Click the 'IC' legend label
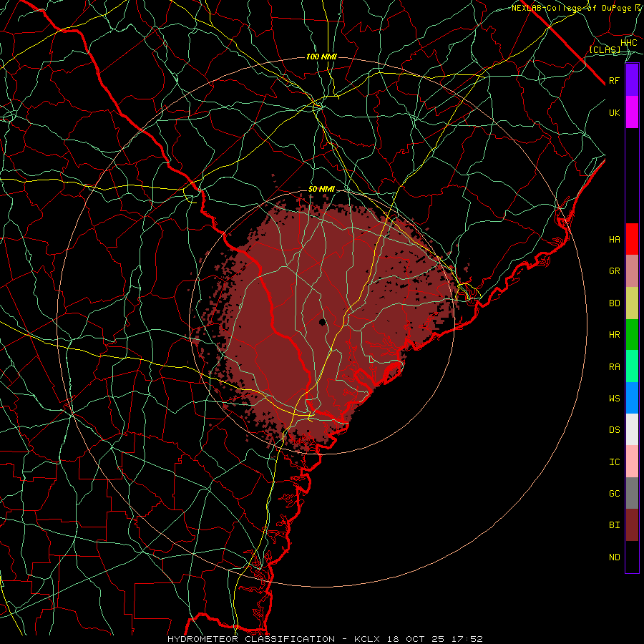The width and height of the screenshot is (644, 644). (x=615, y=462)
